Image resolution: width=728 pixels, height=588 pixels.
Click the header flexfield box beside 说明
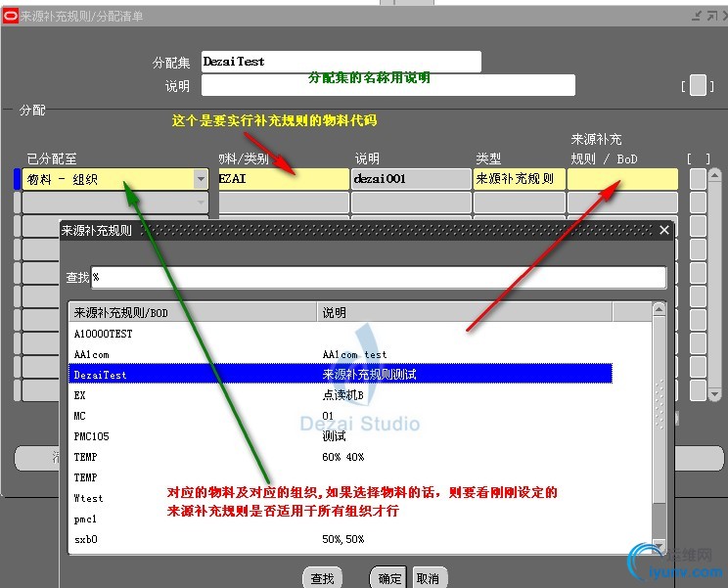click(698, 85)
